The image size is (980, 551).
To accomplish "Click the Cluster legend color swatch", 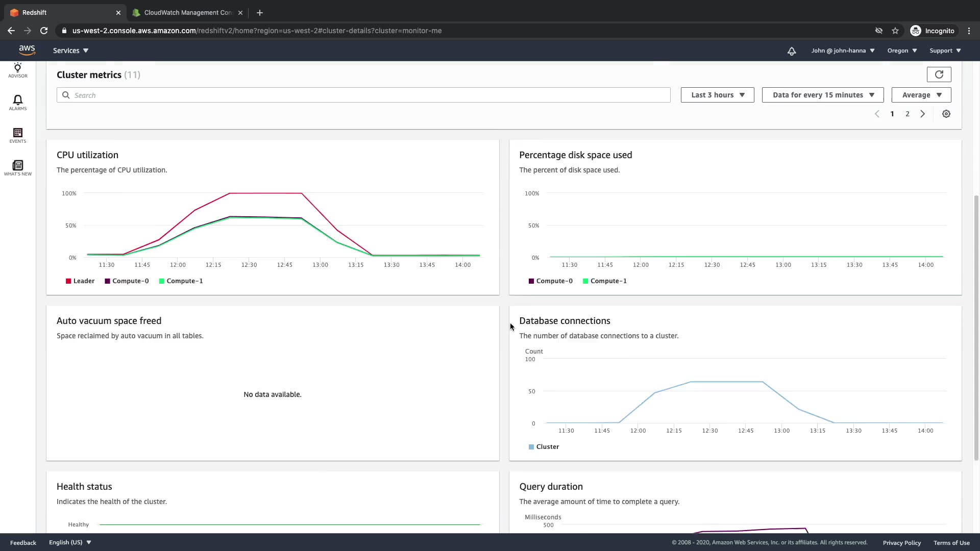I will (x=531, y=447).
